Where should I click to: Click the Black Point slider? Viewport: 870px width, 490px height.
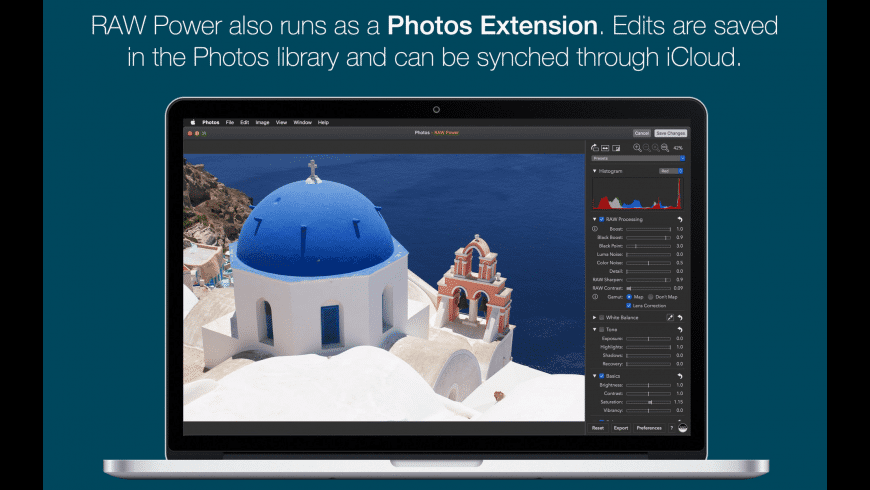click(649, 246)
